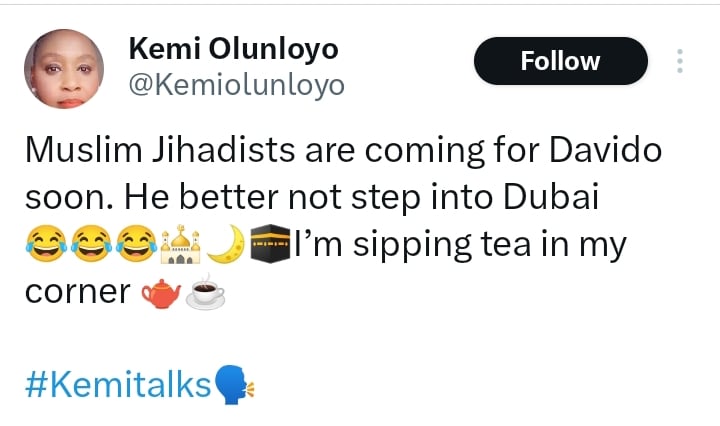Click the Kemi Olunloyo display name

pos(234,48)
